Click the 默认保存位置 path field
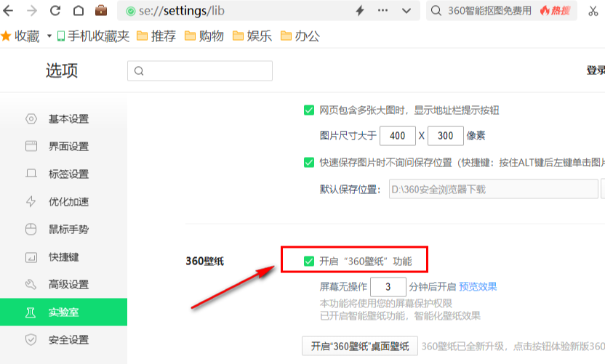The height and width of the screenshot is (364, 605). (494, 189)
